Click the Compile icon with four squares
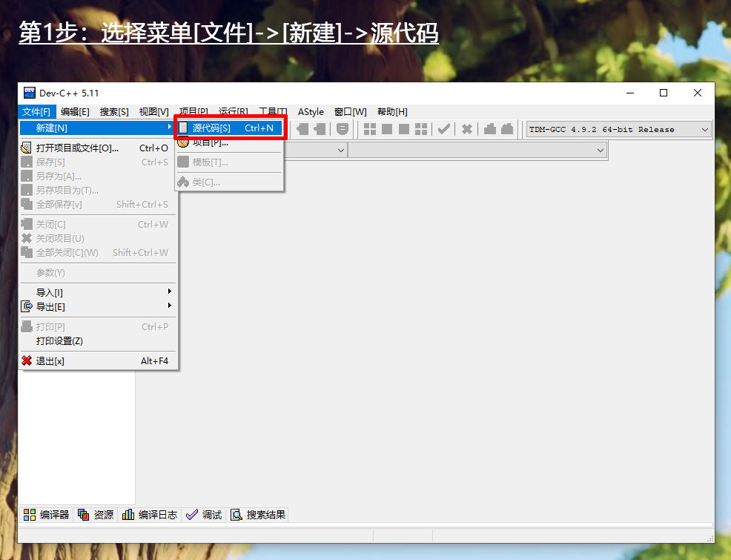This screenshot has width=731, height=560. 370,129
